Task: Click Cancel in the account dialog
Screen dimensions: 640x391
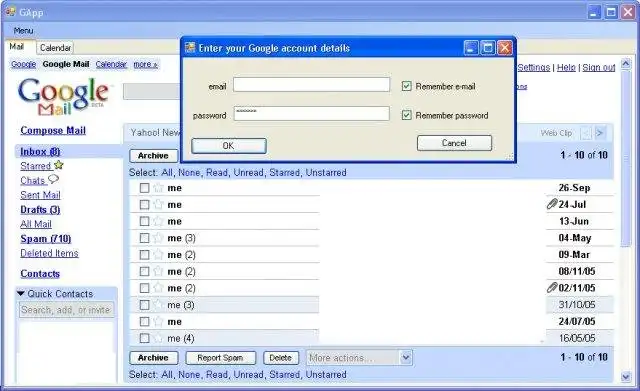Action: click(x=454, y=143)
